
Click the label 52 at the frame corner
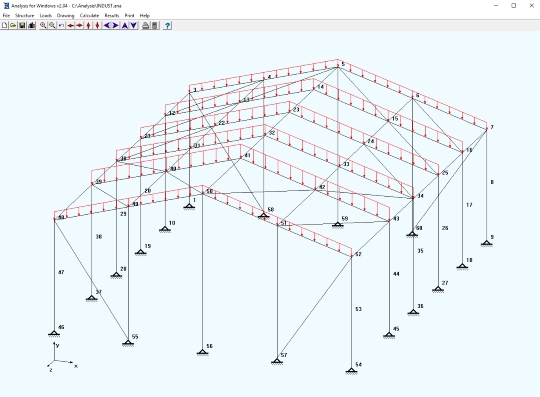tap(359, 254)
